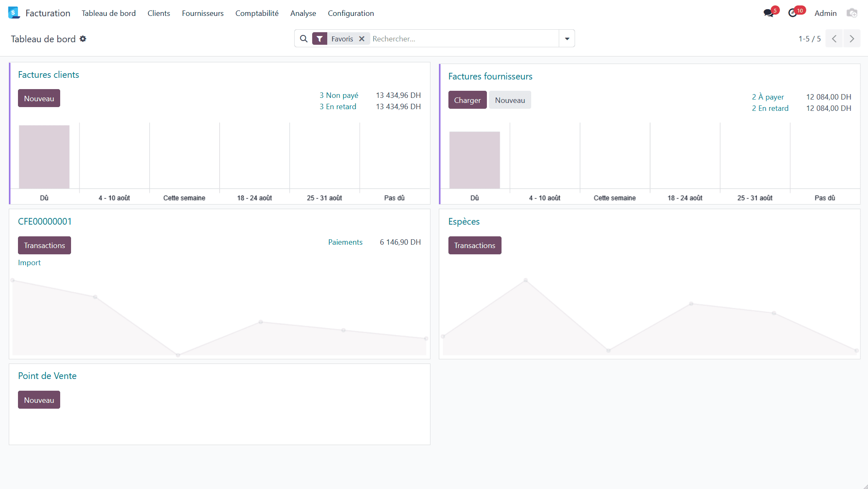Click the Import link under CFE00000001
The height and width of the screenshot is (489, 868).
(29, 263)
